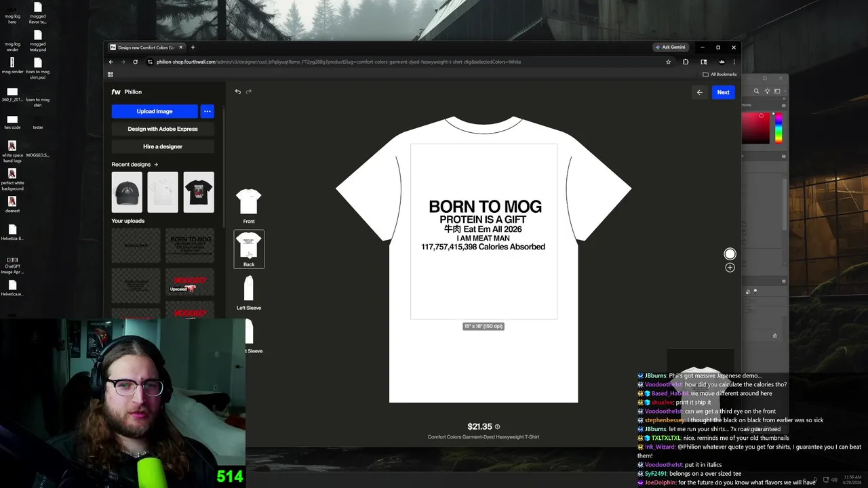Image resolution: width=868 pixels, height=488 pixels.
Task: Click the 15" x 18" (150 dpi) label
Action: pos(484,326)
